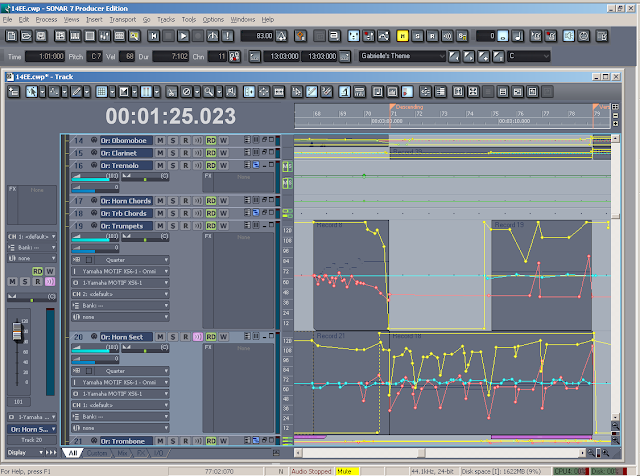Click the Chn field showing 11
This screenshot has width=640, height=476.
pyautogui.click(x=217, y=56)
